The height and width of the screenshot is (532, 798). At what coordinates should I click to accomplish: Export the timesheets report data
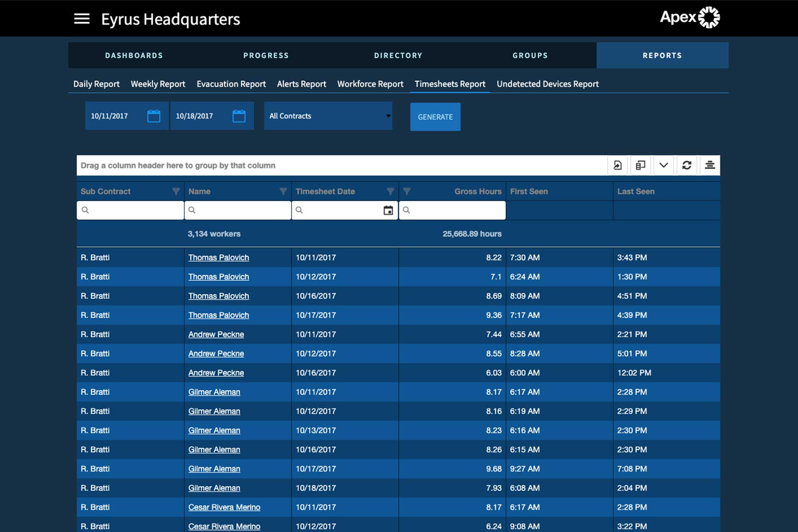click(x=618, y=165)
